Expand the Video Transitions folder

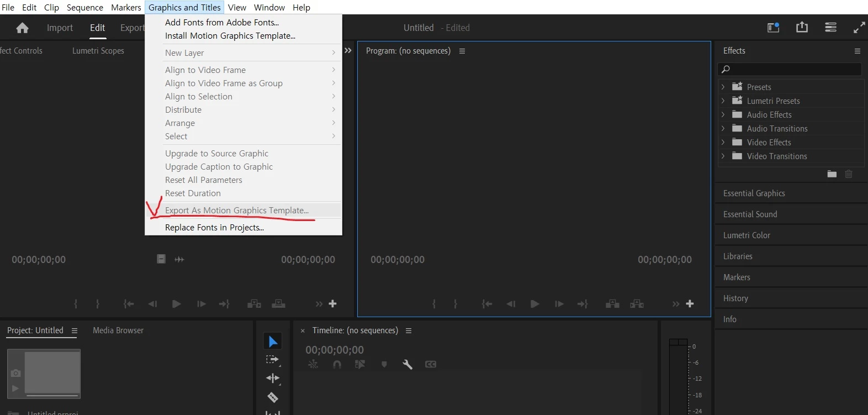(723, 156)
